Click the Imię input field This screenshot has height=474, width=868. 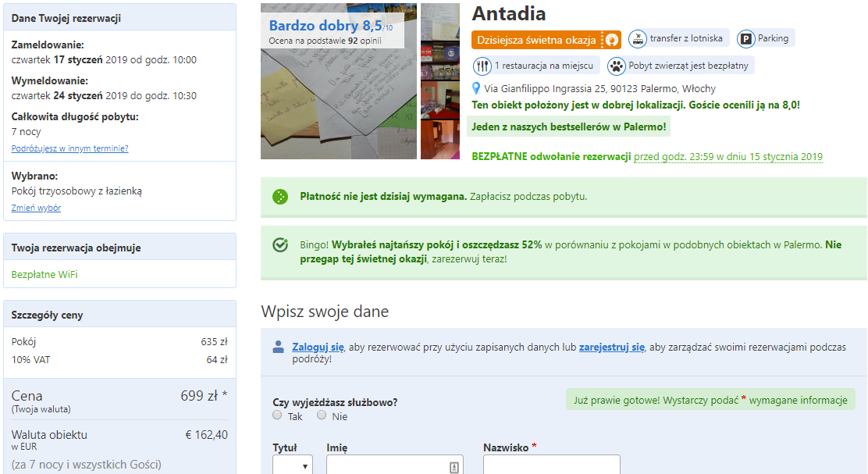395,465
